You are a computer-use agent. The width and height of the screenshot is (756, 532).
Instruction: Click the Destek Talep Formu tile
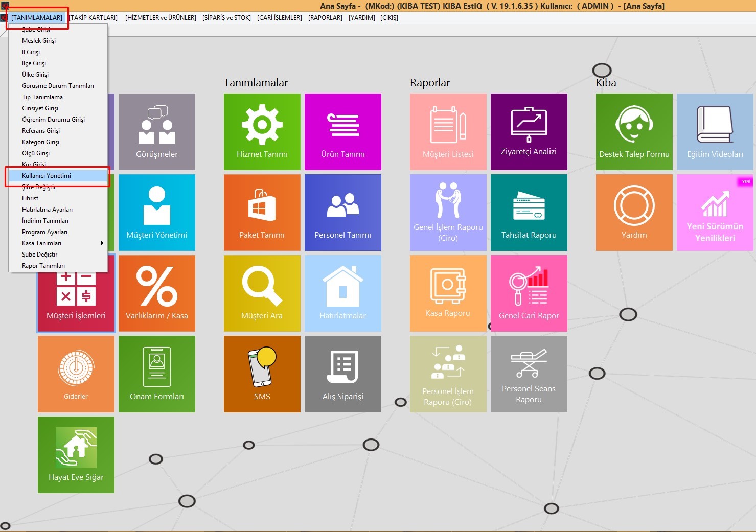point(634,131)
